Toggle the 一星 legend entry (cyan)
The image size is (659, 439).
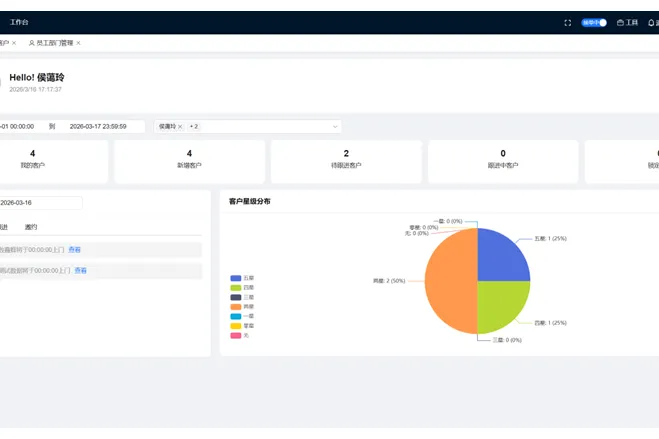(x=242, y=316)
